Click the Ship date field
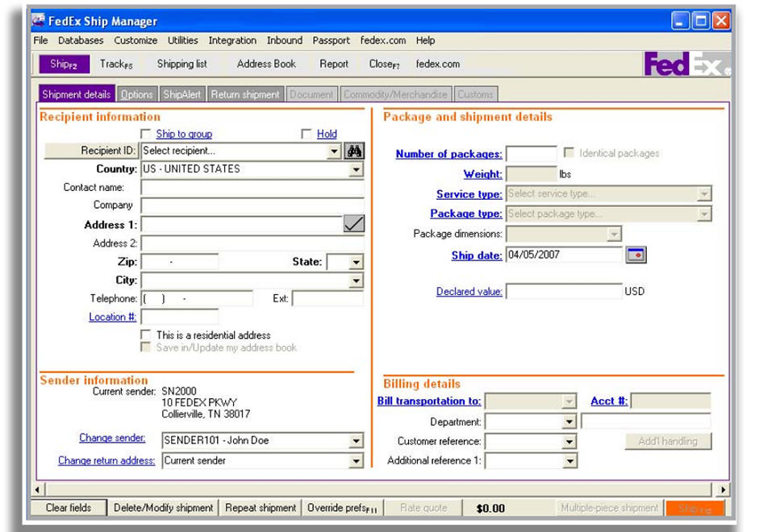The width and height of the screenshot is (759, 532). click(564, 255)
